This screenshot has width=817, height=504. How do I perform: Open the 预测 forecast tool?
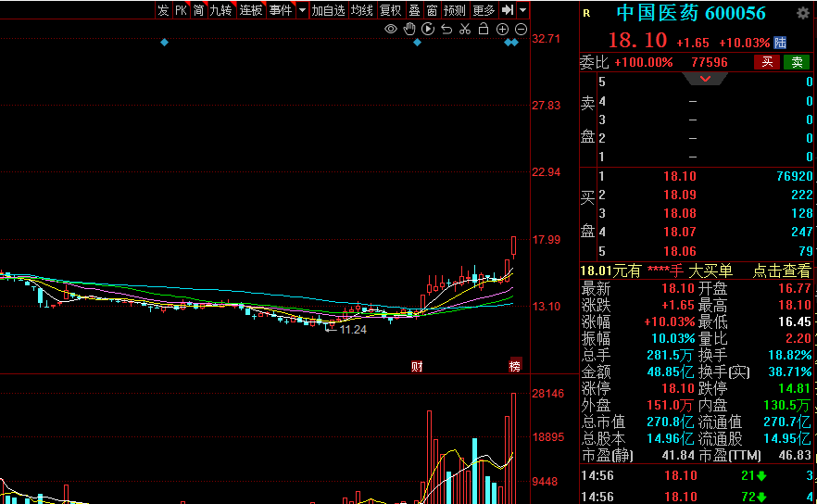[x=454, y=10]
